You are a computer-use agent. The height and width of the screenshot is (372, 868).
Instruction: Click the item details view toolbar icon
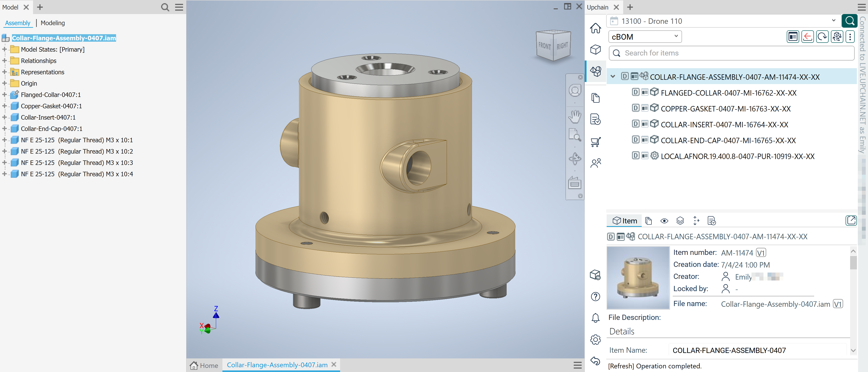(x=793, y=36)
